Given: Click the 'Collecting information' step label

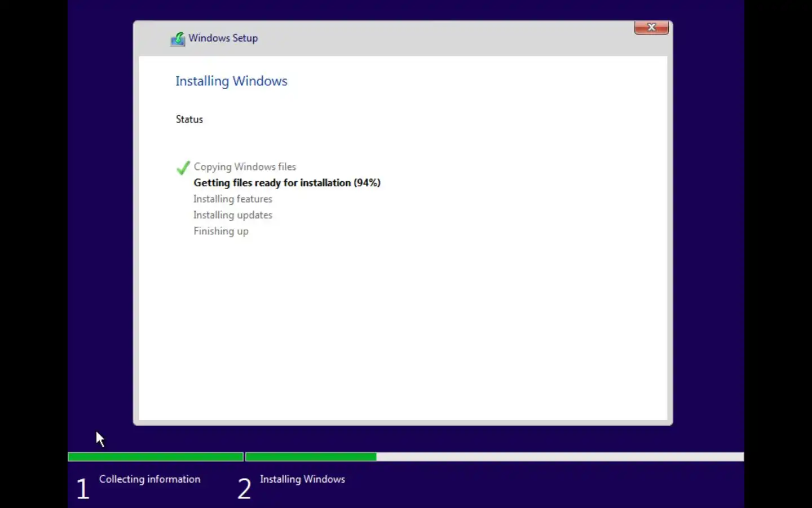Looking at the screenshot, I should coord(149,479).
